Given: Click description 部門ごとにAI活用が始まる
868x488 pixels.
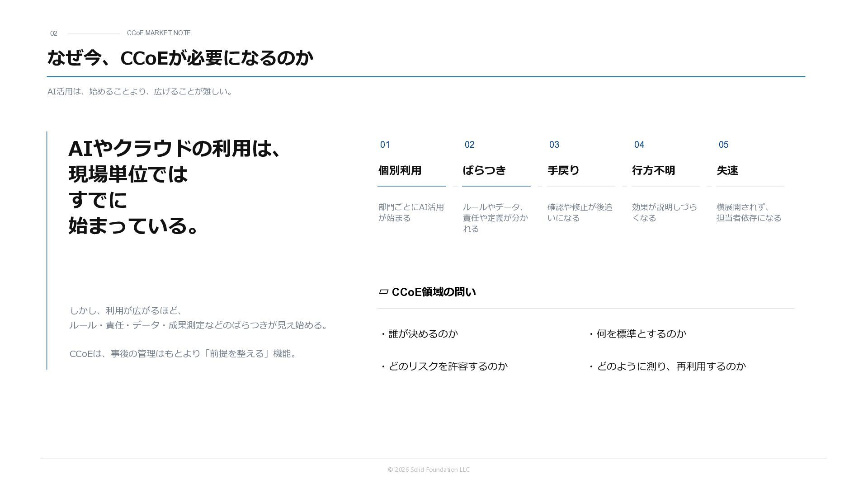Looking at the screenshot, I should coord(411,212).
